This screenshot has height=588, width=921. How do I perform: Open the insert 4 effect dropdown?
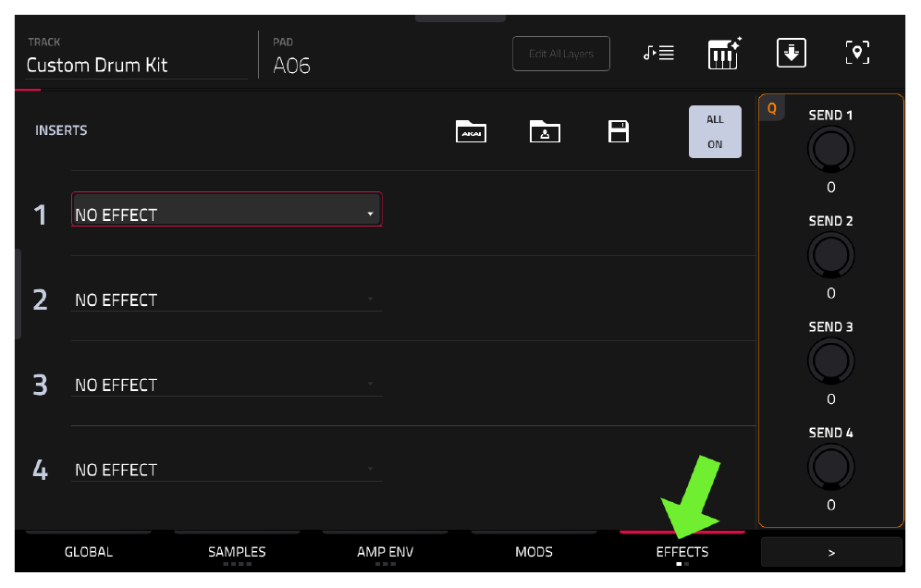tap(227, 470)
